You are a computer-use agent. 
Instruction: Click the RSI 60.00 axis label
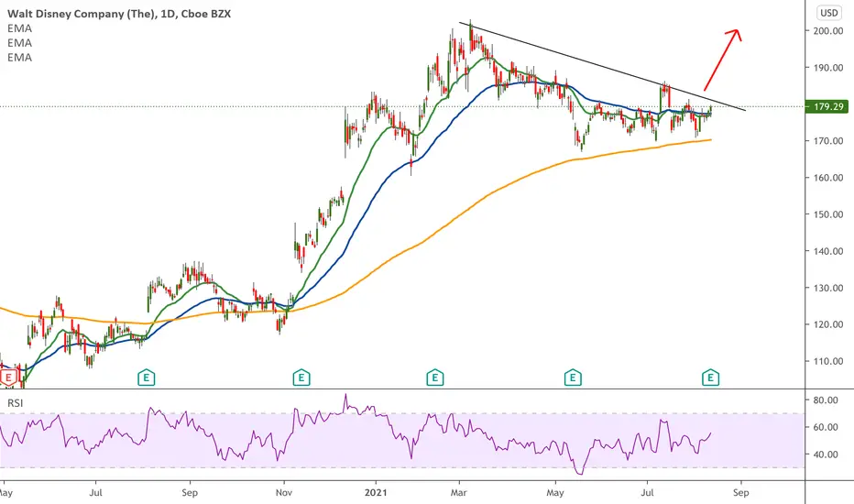pyautogui.click(x=825, y=427)
